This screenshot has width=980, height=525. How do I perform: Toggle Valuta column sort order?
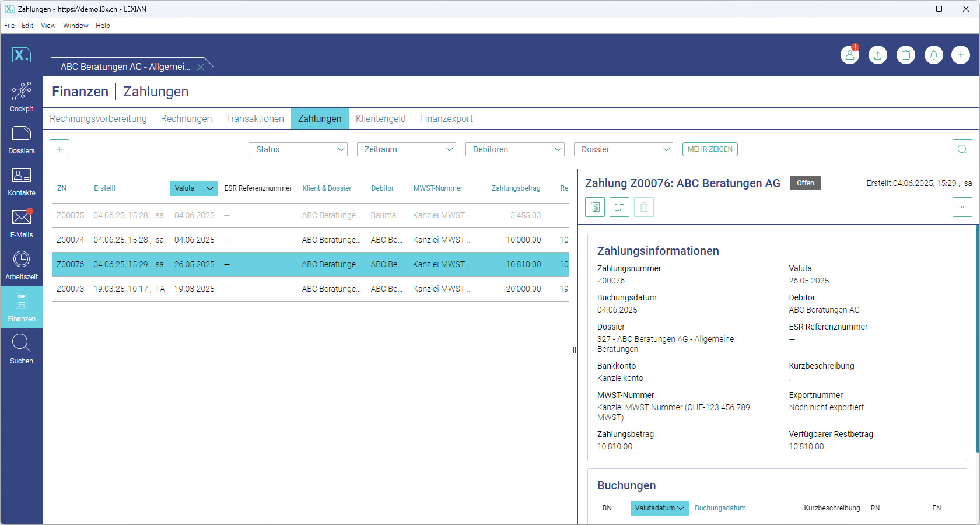(x=194, y=188)
